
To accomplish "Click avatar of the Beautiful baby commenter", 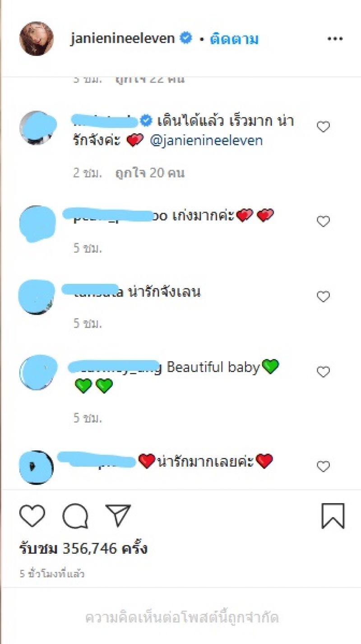I will pos(38,373).
